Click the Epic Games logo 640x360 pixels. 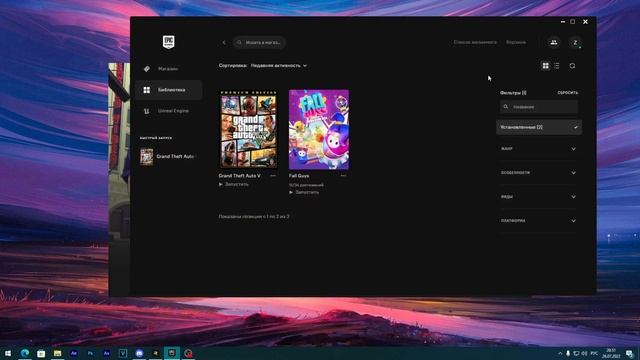(x=169, y=42)
